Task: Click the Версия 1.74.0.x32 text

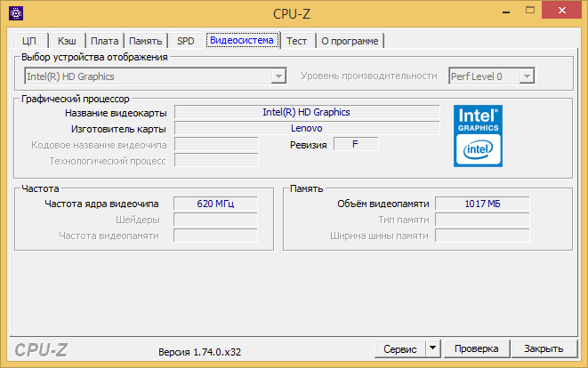Action: click(x=199, y=352)
